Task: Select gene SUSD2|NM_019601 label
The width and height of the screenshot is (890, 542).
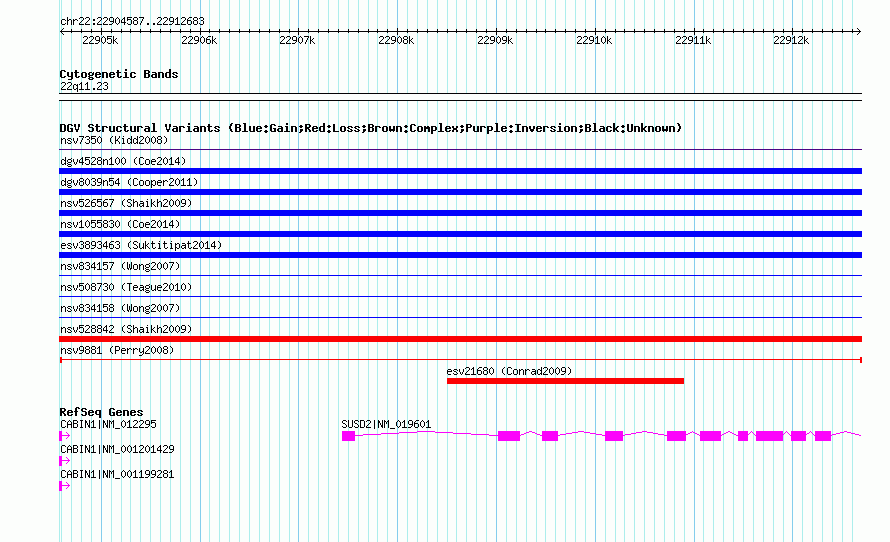Action: 386,424
